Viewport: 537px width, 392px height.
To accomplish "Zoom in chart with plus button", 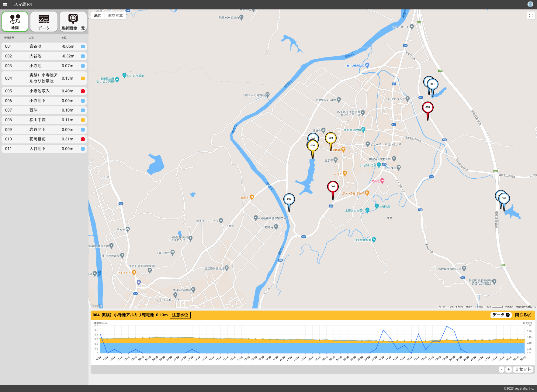I will pos(508,370).
